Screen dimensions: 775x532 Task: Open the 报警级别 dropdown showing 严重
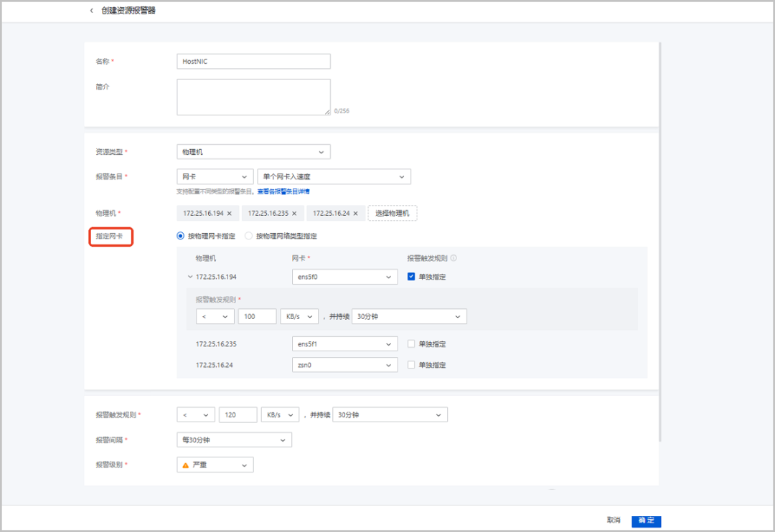215,465
